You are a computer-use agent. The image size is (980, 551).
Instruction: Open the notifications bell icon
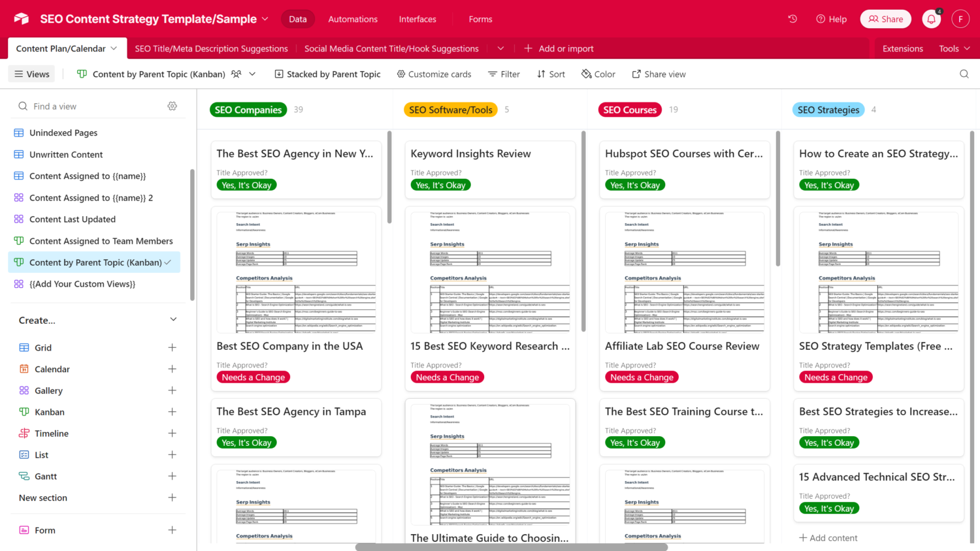point(931,20)
